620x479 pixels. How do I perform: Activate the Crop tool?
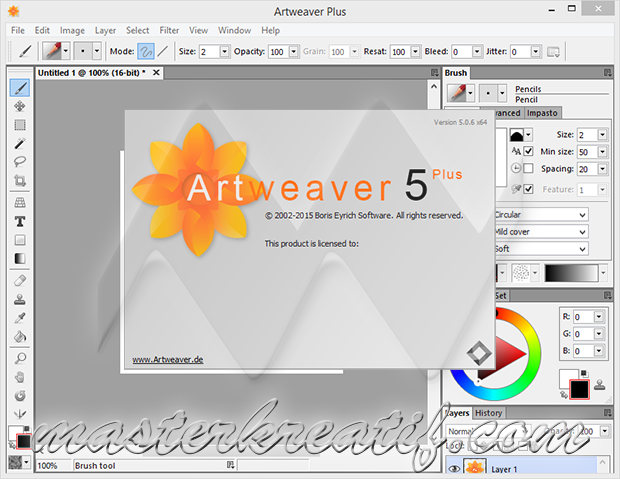[x=20, y=180]
